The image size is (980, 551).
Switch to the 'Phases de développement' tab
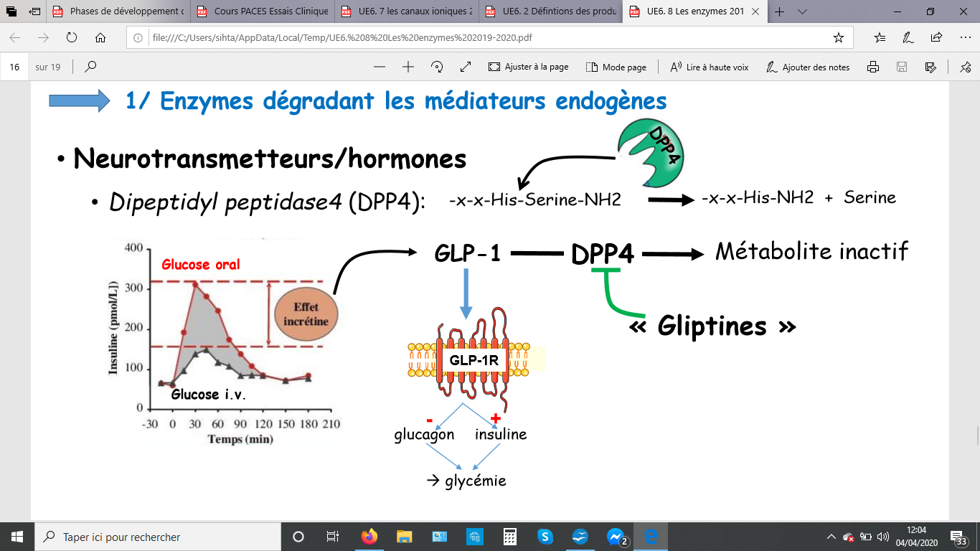119,11
